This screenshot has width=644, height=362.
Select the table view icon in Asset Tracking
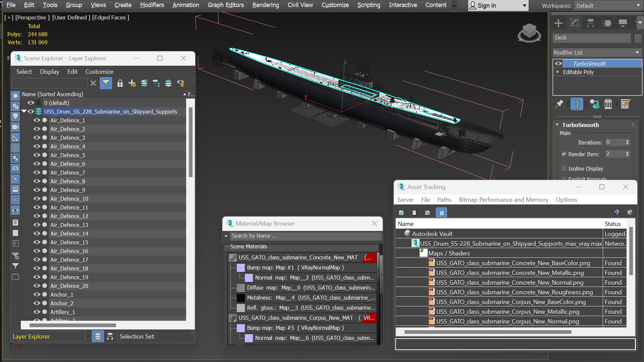pos(441,213)
